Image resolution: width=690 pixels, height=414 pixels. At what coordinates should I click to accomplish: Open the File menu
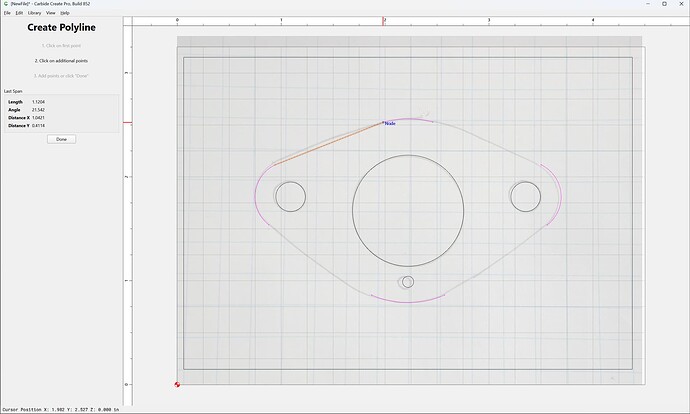click(x=7, y=13)
